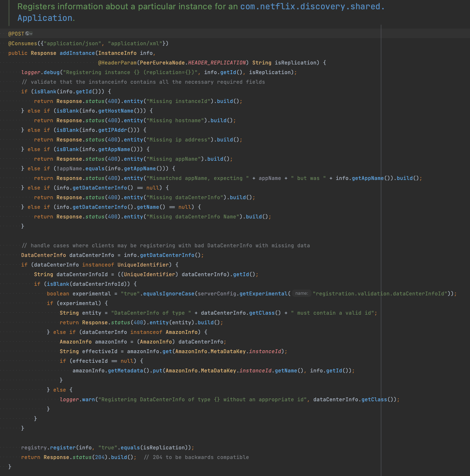Click the globe URL-mapping icon beside @POST
Image resolution: width=470 pixels, height=476 pixels.
click(27, 34)
